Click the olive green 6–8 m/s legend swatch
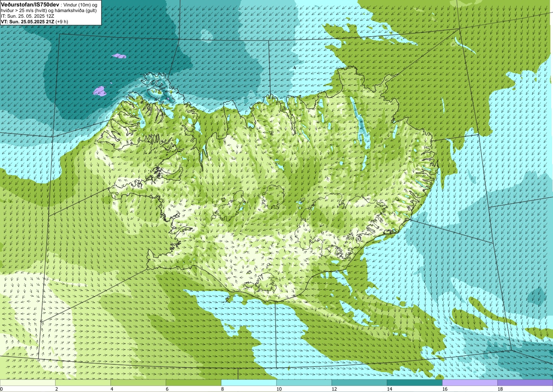 [194, 383]
